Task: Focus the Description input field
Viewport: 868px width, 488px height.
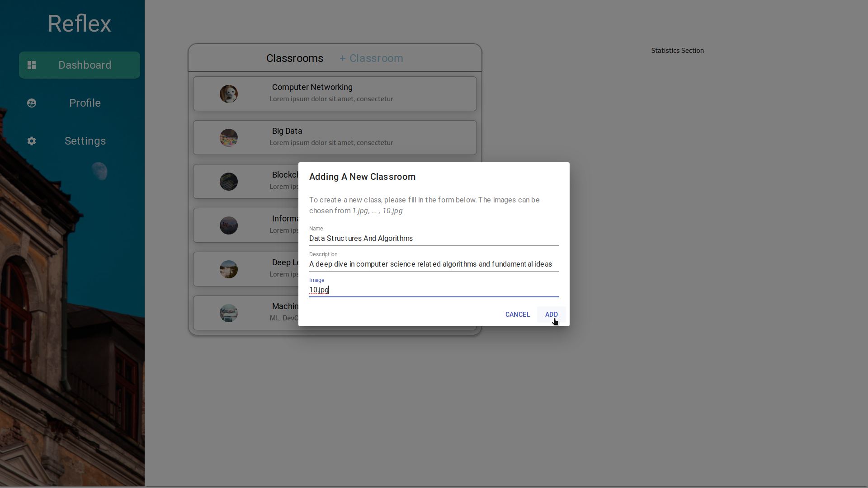Action: [433, 264]
